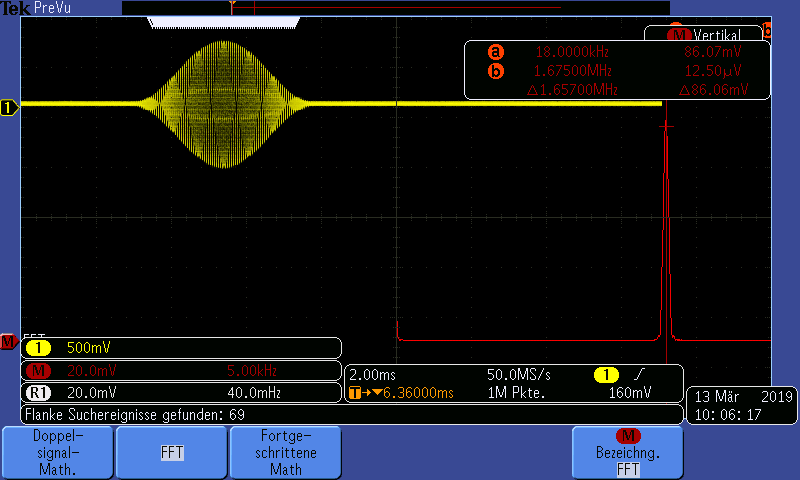This screenshot has height=480, width=800.
Task: Click the R1 reference waveform badge
Action: [37, 393]
